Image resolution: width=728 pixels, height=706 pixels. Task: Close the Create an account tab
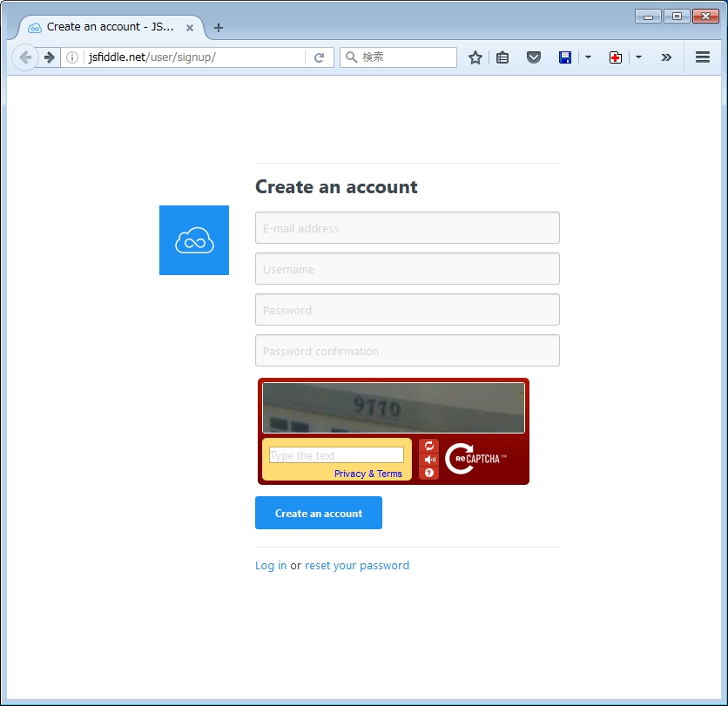coord(190,28)
